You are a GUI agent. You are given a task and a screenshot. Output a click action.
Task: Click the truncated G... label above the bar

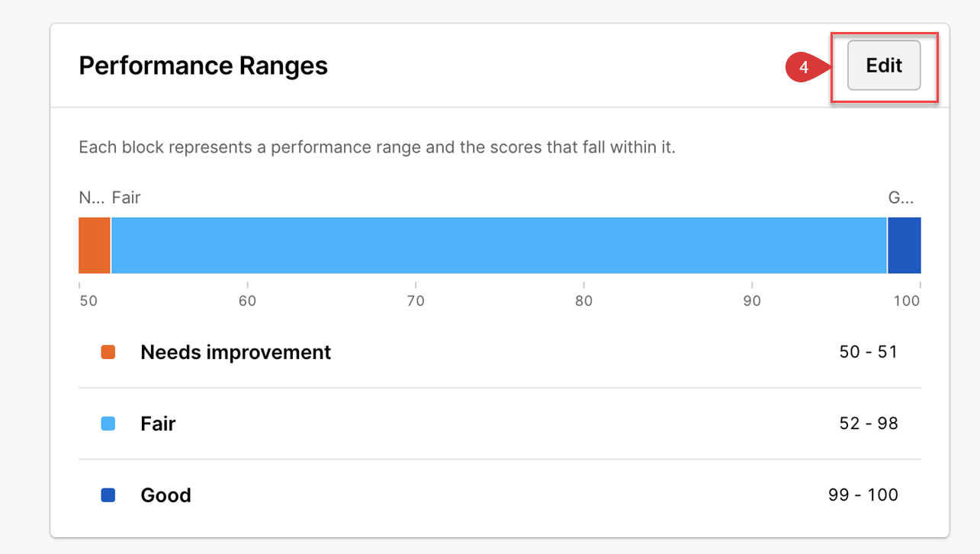pos(901,198)
